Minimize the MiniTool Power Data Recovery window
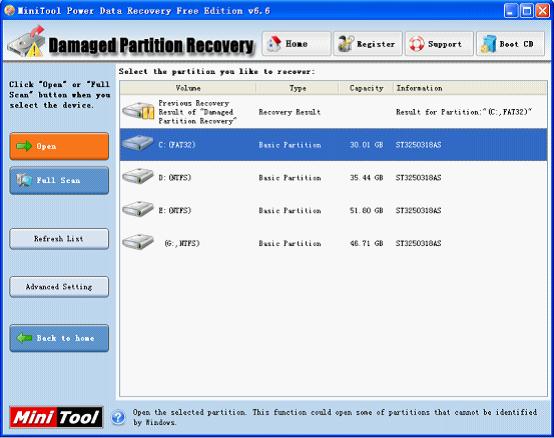Image resolution: width=554 pixels, height=438 pixels. point(511,11)
